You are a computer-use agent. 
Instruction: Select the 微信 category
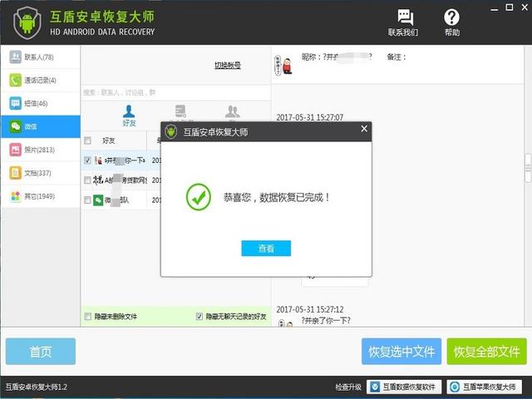(x=41, y=126)
